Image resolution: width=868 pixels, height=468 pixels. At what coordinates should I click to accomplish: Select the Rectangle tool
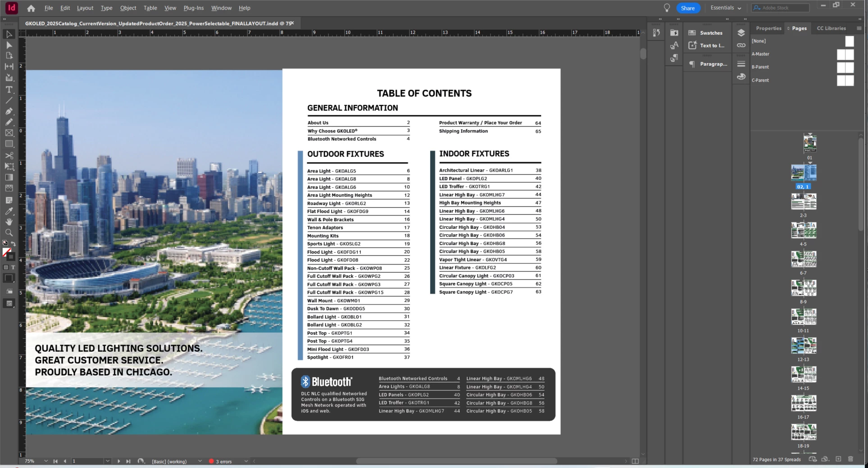point(9,144)
